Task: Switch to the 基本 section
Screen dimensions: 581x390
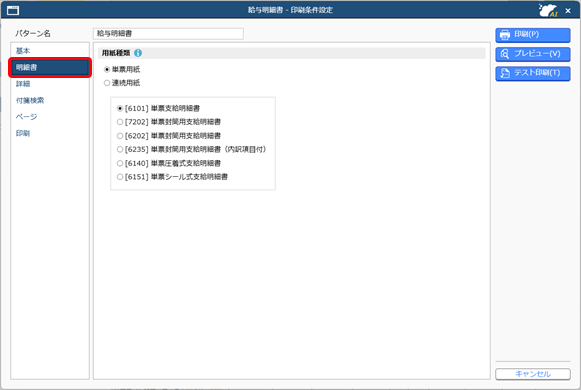Action: point(50,51)
